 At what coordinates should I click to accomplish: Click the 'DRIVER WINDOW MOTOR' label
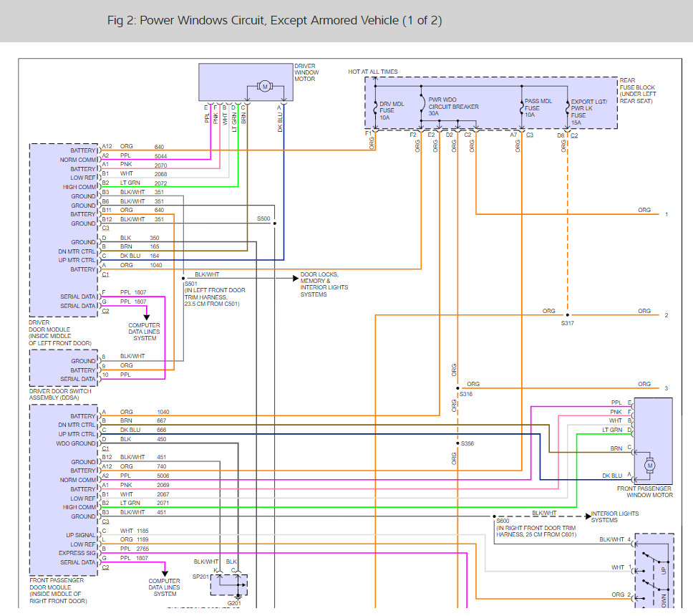[306, 72]
